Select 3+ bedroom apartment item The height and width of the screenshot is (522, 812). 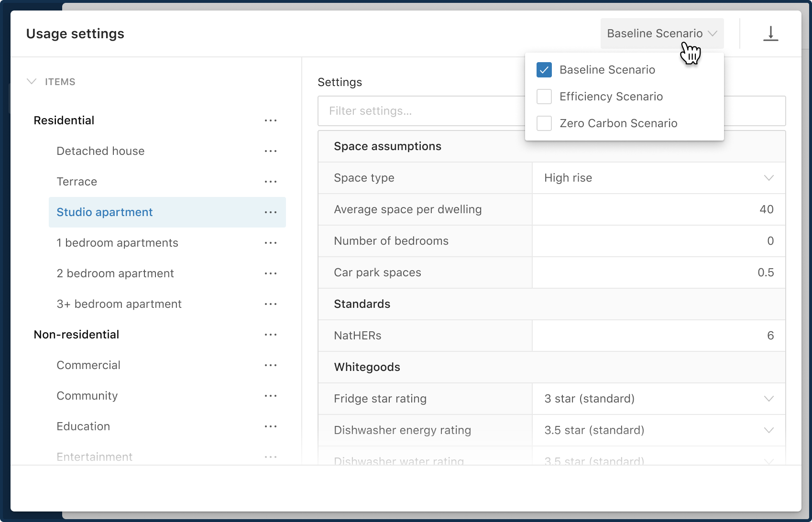pyautogui.click(x=119, y=304)
